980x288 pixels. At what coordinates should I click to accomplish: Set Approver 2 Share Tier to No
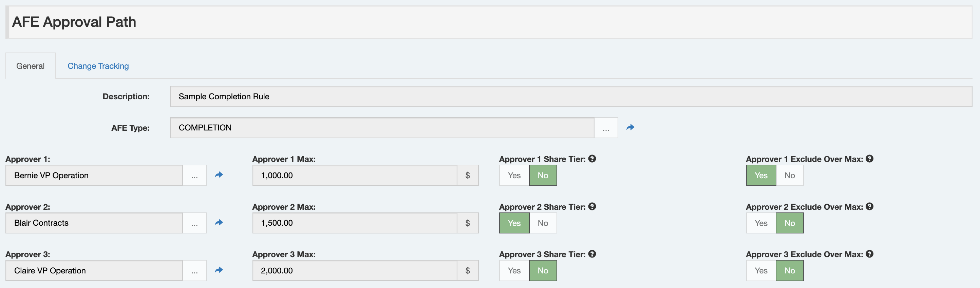pos(543,223)
